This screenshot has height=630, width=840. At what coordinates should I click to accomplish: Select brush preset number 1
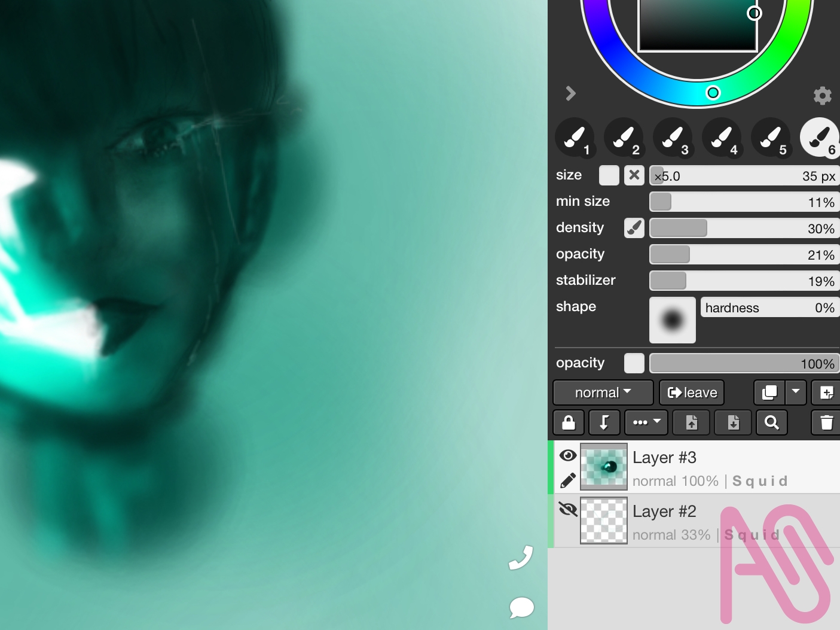(x=575, y=138)
